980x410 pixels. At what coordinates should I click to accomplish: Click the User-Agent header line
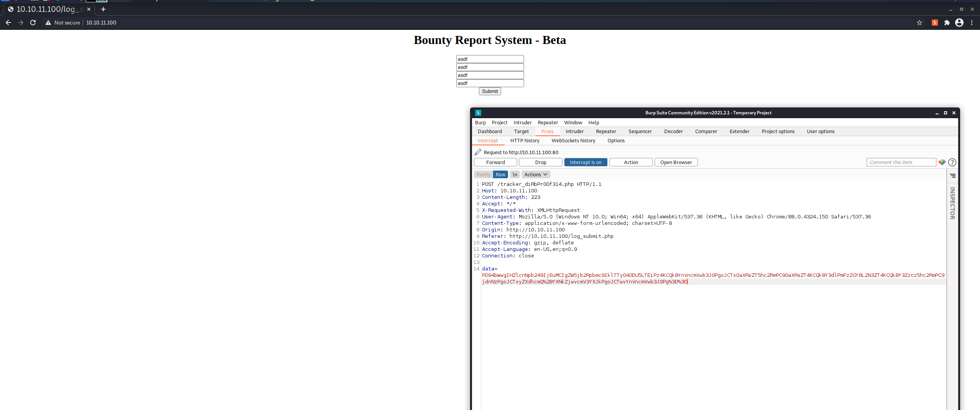coord(676,216)
